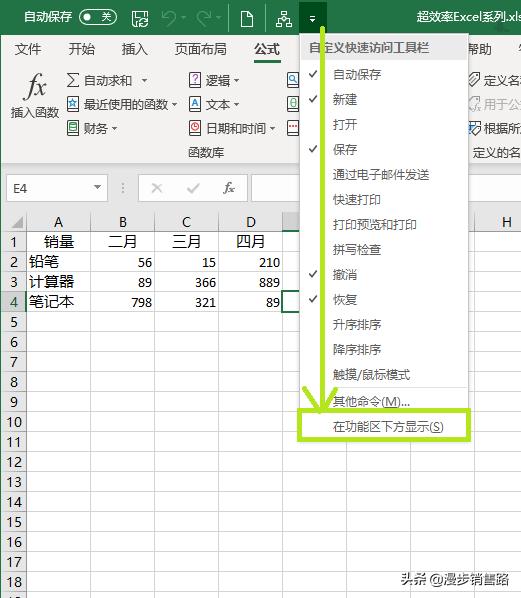This screenshot has height=598, width=521.
Task: Open the 文件 tab
Action: click(x=28, y=49)
